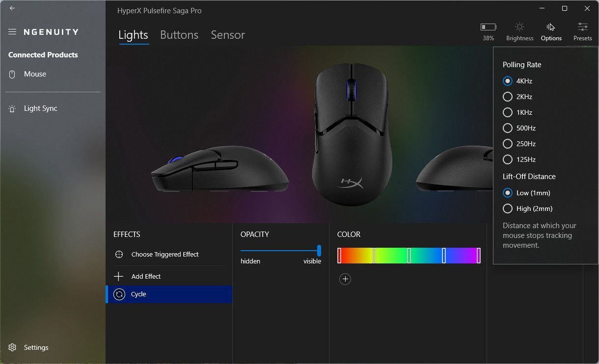Select the Cycle effect entry

(x=169, y=294)
